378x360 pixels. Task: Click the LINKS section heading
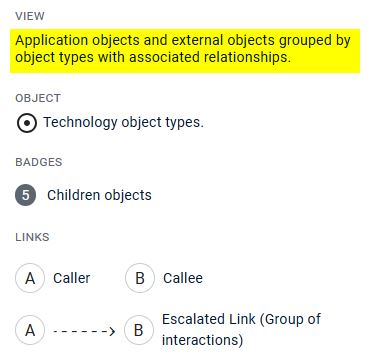tap(32, 237)
